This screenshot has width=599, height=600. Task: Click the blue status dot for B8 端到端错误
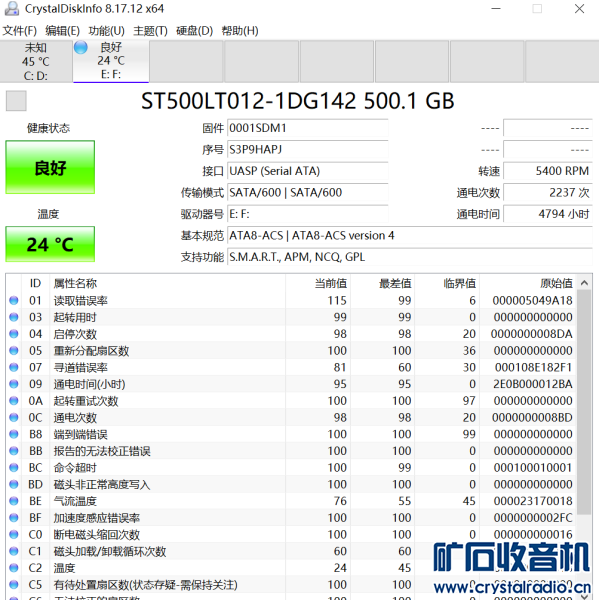pyautogui.click(x=14, y=434)
